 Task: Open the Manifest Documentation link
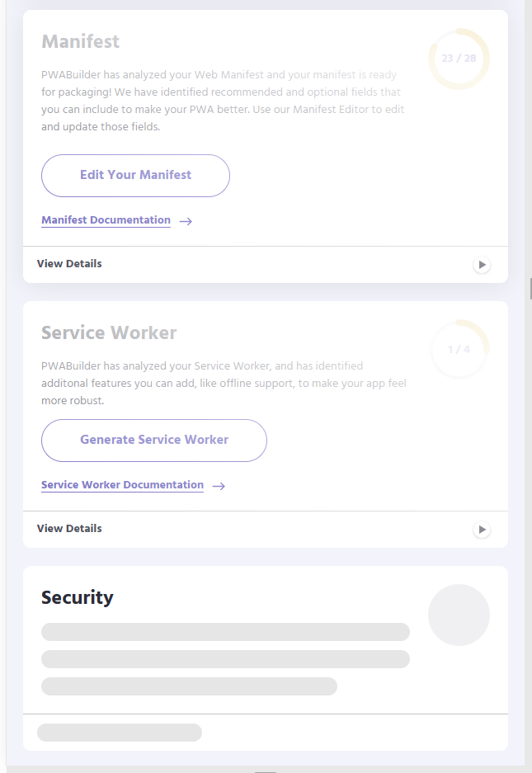106,219
